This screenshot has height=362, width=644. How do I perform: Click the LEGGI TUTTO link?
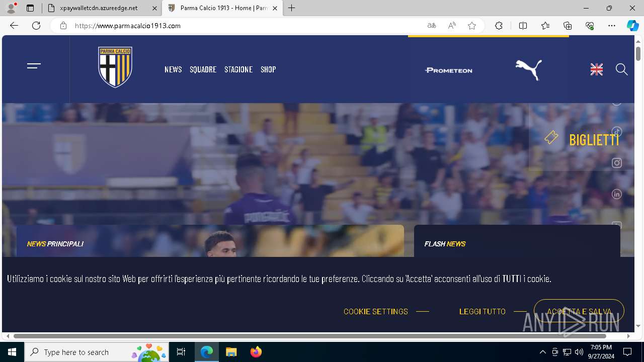point(482,312)
